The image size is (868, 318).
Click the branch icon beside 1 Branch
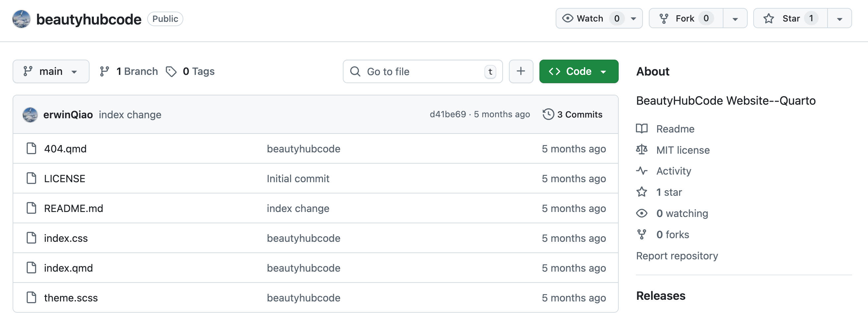click(104, 71)
